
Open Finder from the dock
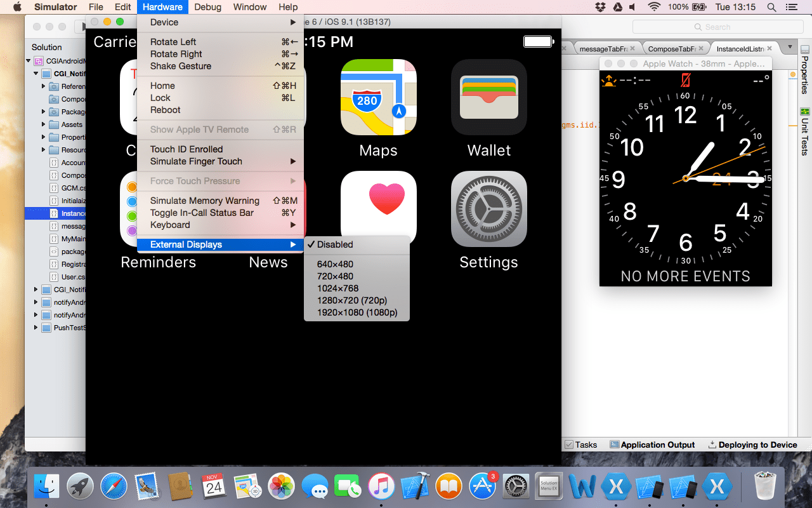click(46, 487)
